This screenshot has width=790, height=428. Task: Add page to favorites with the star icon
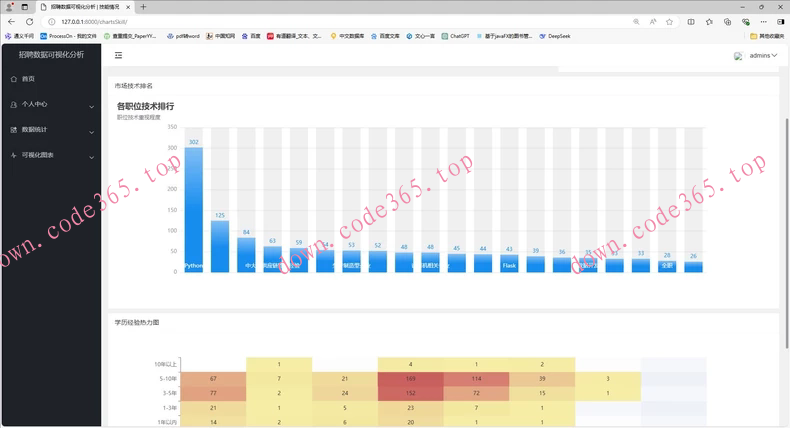pos(669,21)
